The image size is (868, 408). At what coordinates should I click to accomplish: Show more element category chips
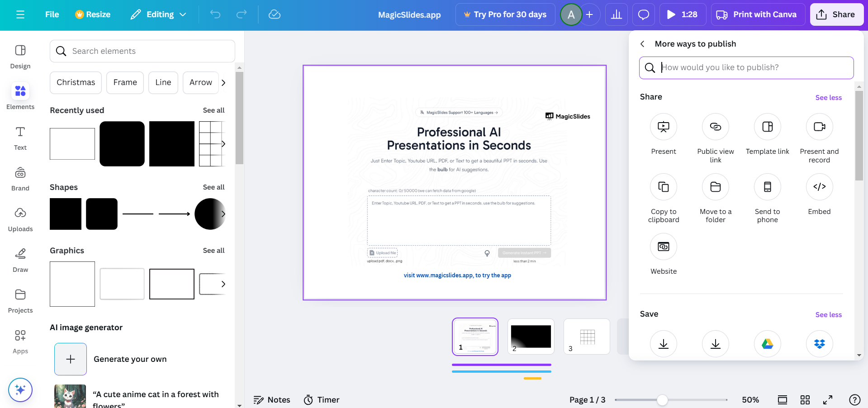point(223,83)
